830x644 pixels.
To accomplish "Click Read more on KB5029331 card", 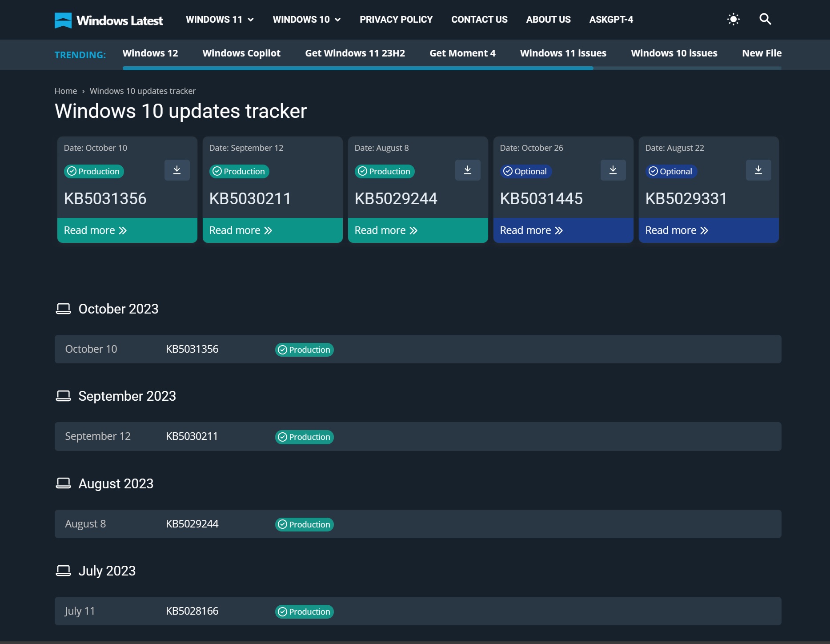I will coord(709,230).
